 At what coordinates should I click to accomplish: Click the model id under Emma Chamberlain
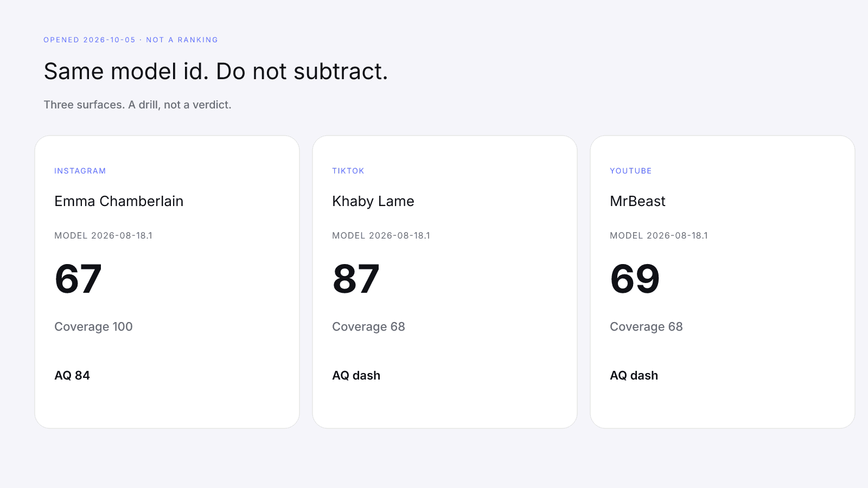pyautogui.click(x=104, y=235)
